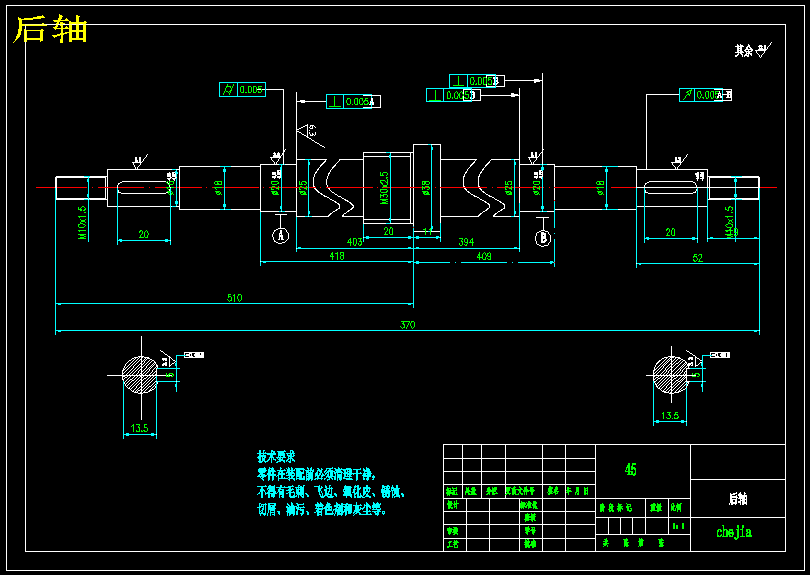Click the left hatched keyway cross-section
Viewport: 810px width, 575px height.
coord(140,375)
